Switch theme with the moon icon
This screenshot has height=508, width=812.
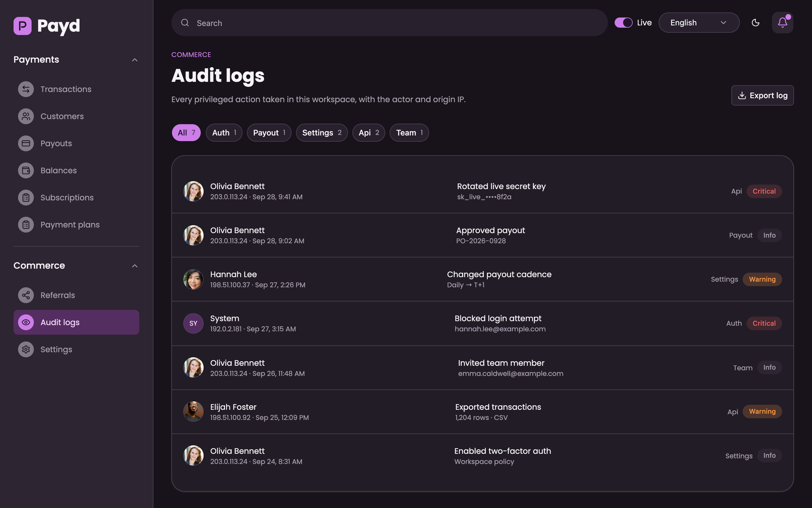click(x=755, y=23)
